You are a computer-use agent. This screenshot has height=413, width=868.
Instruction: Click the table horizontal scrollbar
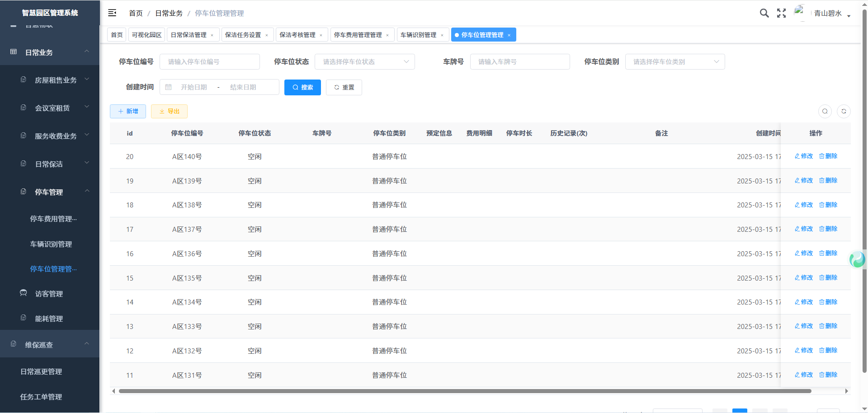click(465, 391)
